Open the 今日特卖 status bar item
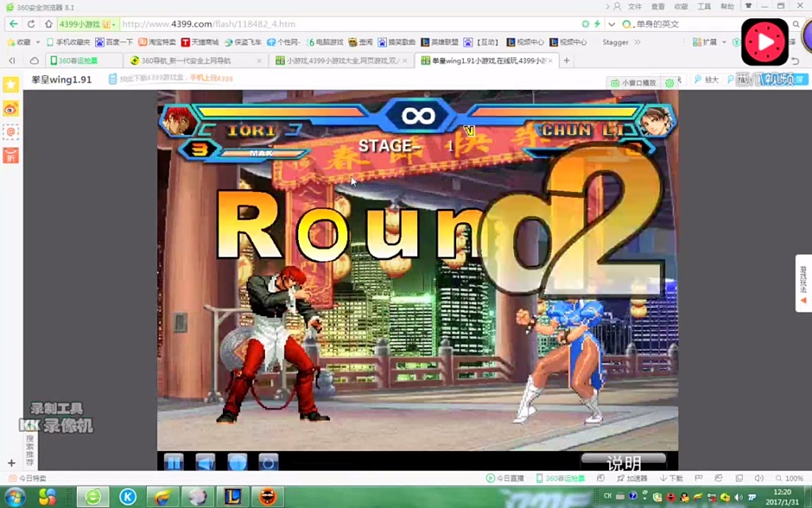 (28, 479)
